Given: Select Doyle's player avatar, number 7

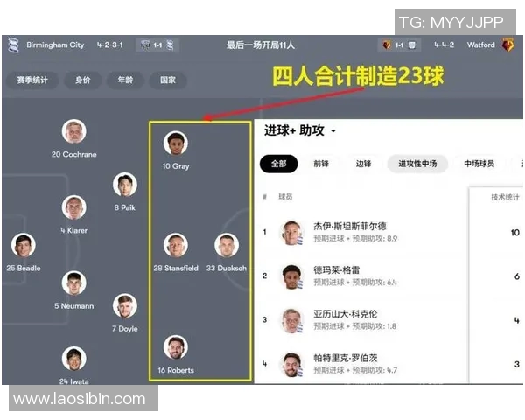Looking at the screenshot, I should click(x=125, y=306).
